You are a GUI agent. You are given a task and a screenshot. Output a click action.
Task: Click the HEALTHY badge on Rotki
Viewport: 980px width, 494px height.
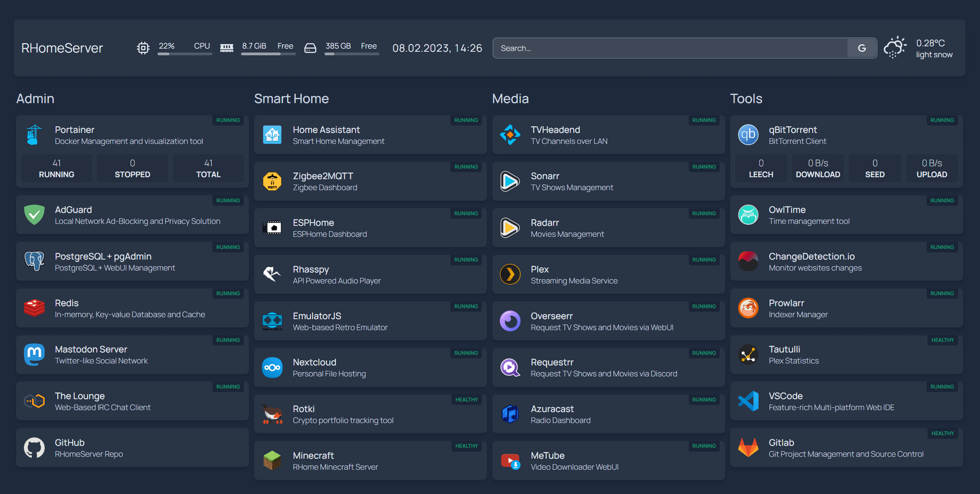point(466,400)
